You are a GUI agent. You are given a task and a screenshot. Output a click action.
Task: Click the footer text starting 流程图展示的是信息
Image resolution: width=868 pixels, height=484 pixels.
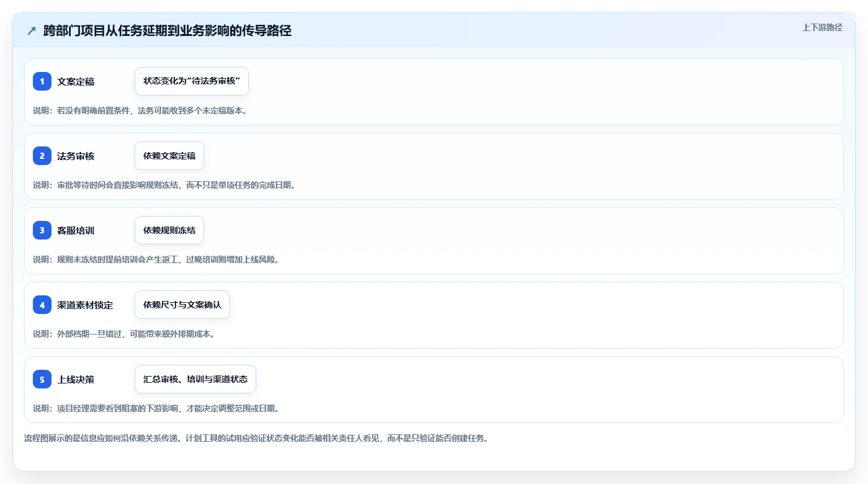pos(256,438)
